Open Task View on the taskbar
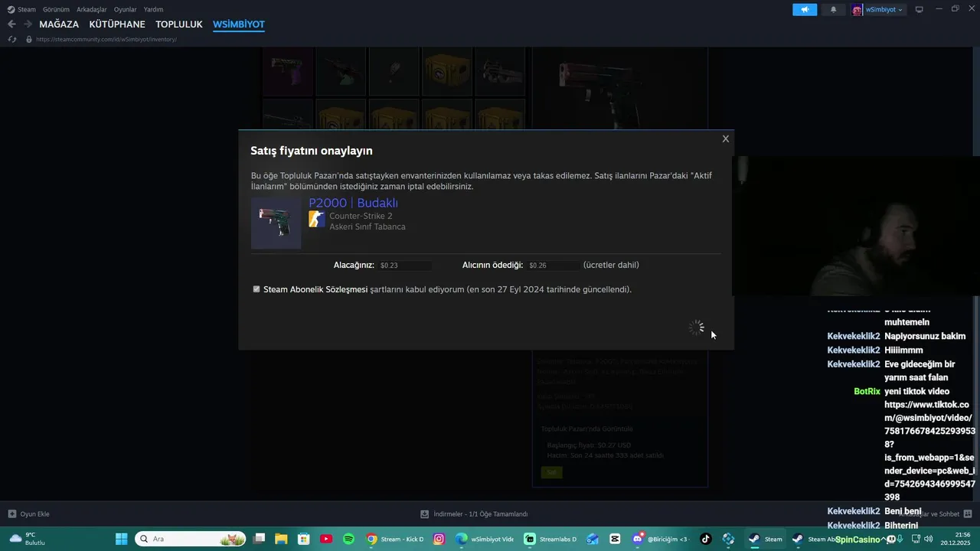The height and width of the screenshot is (551, 980). point(260,539)
